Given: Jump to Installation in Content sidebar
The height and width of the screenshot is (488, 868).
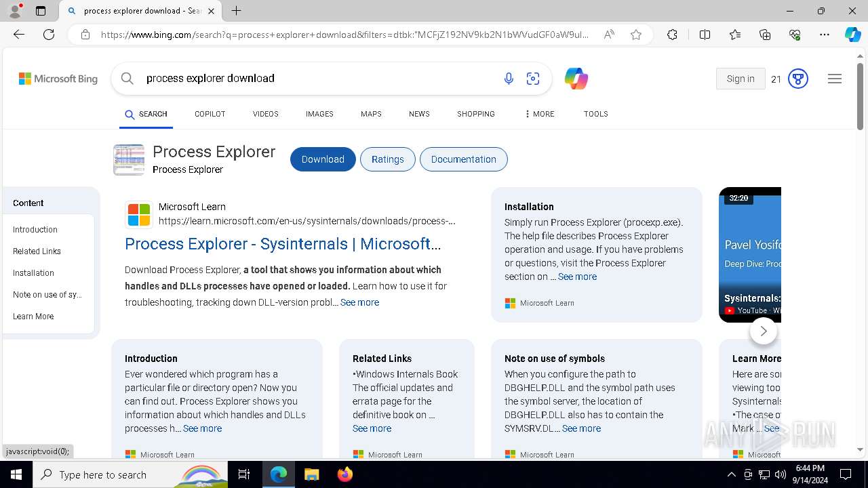Looking at the screenshot, I should pos(33,273).
